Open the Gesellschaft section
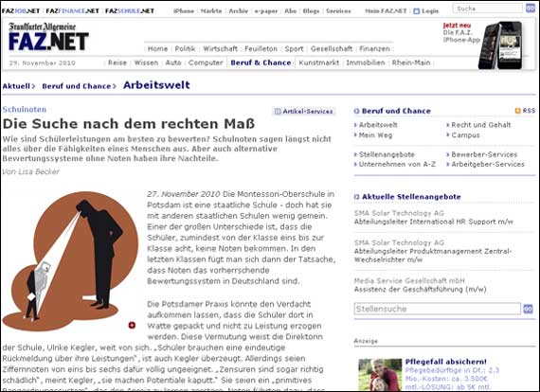 (x=332, y=49)
